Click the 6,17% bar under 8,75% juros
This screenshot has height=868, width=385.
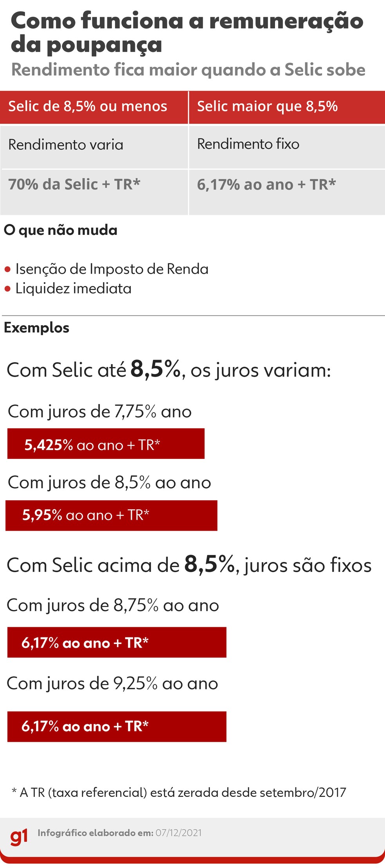117,642
